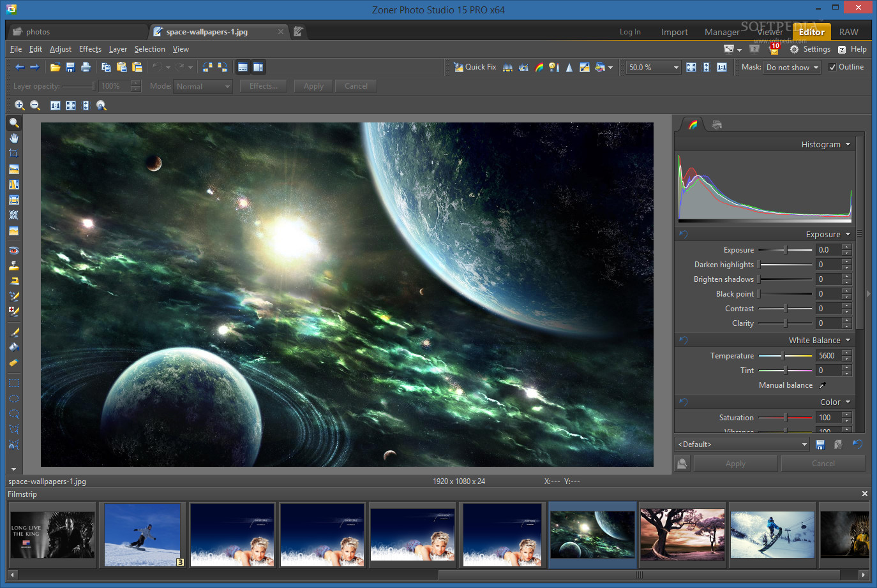Toggle the Outline checkbox

832,67
